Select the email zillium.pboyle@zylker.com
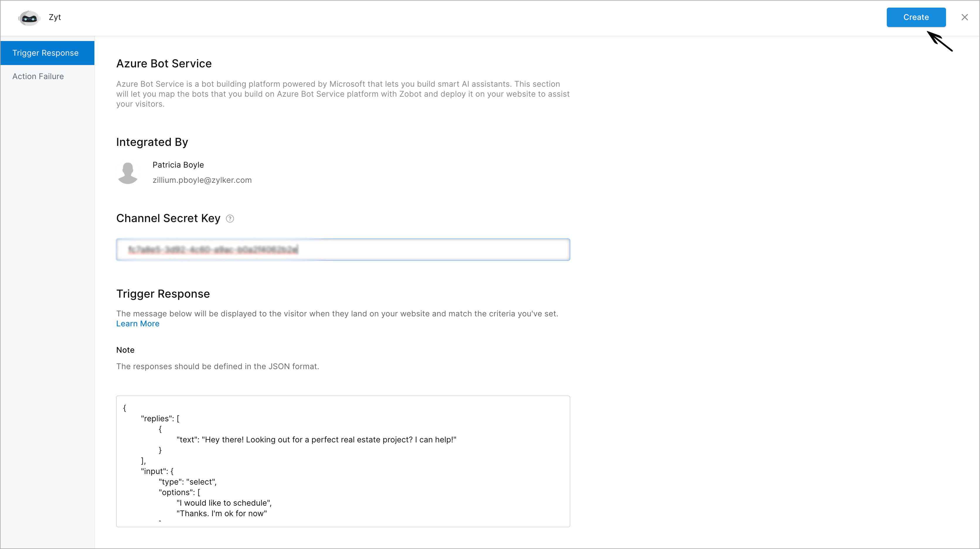 point(202,180)
